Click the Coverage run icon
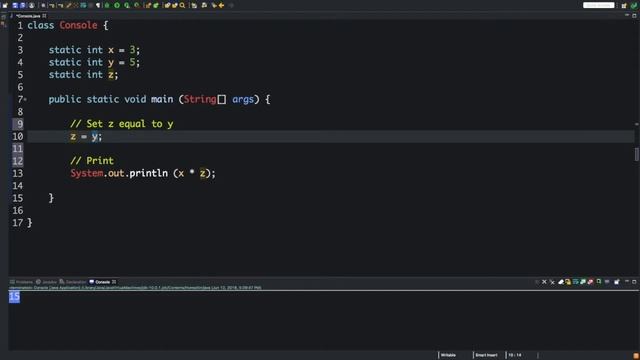Viewport: 640px width, 360px height. coord(127,5)
